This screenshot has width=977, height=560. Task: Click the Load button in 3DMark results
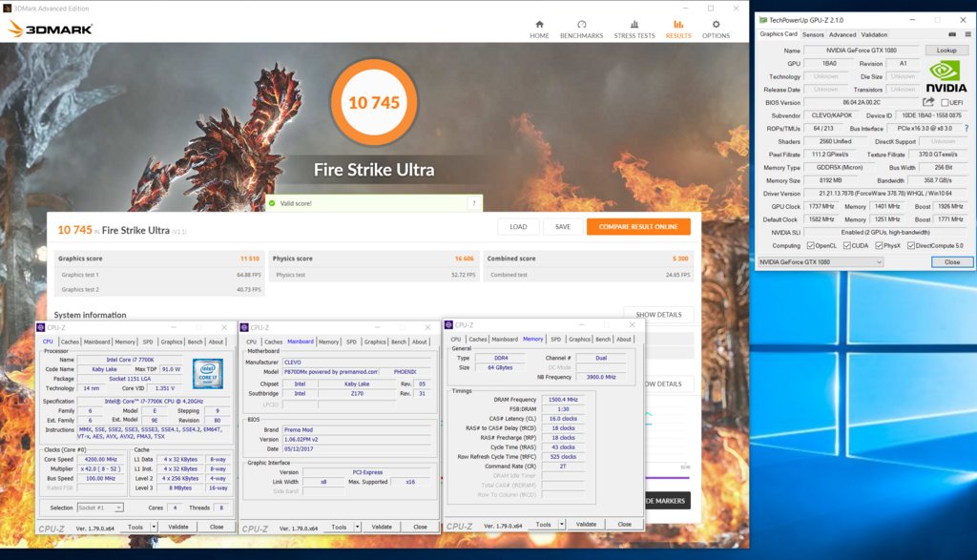point(518,227)
